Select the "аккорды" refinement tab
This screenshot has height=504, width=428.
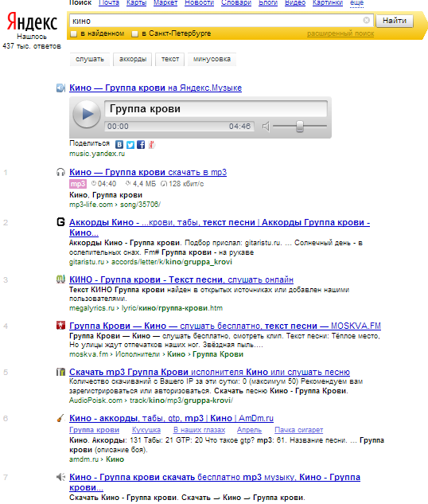(133, 59)
